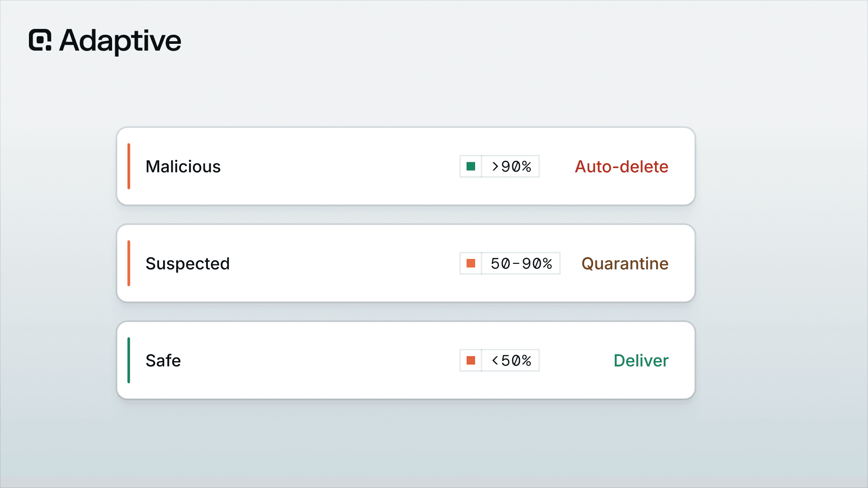The width and height of the screenshot is (868, 488).
Task: Open the Safe rule card
Action: pos(406,360)
